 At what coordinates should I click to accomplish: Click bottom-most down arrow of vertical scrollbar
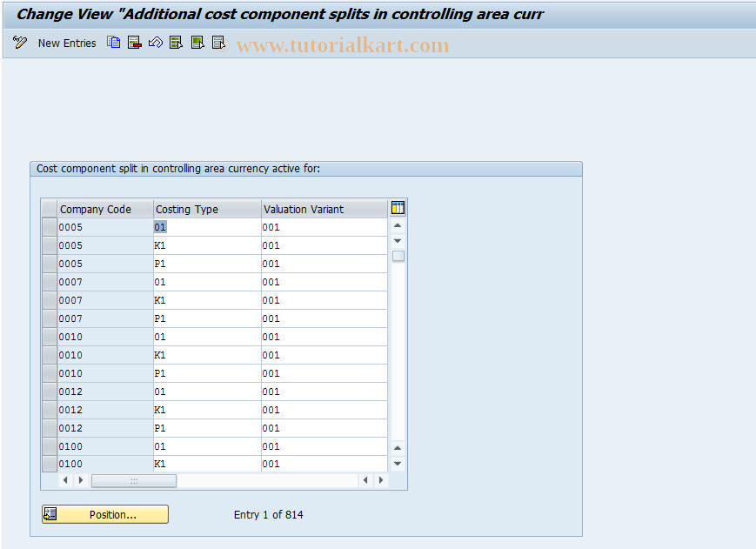[398, 464]
